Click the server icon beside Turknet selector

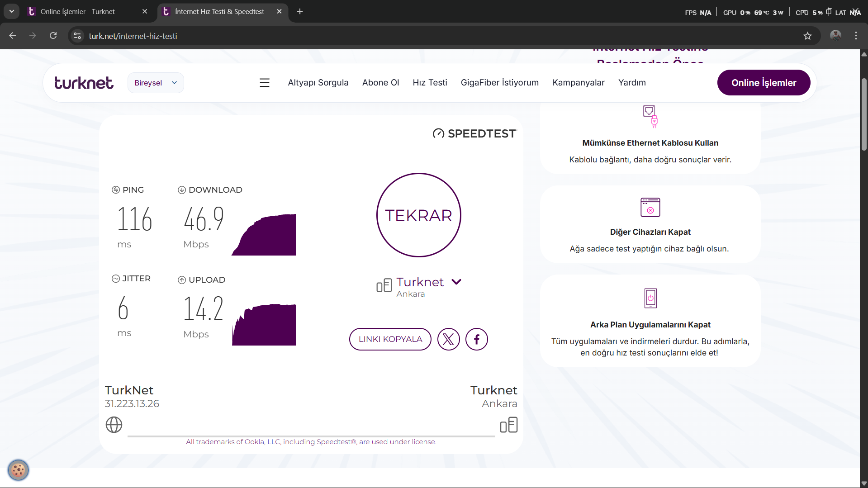tap(384, 285)
